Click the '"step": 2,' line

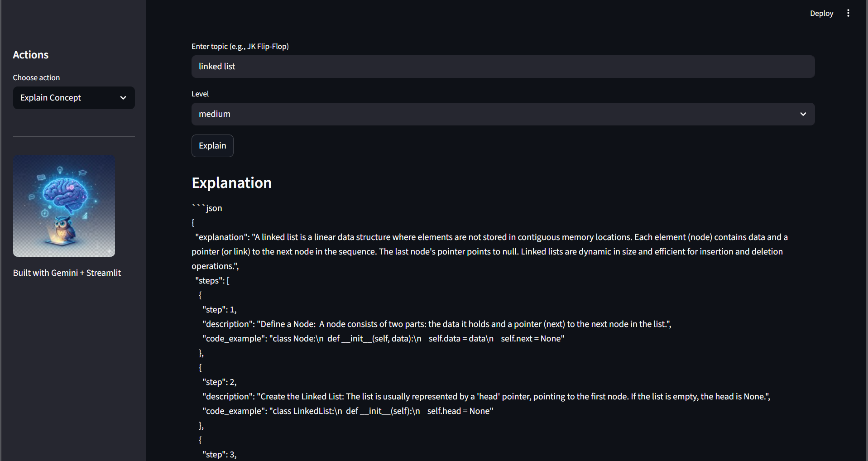pos(220,382)
